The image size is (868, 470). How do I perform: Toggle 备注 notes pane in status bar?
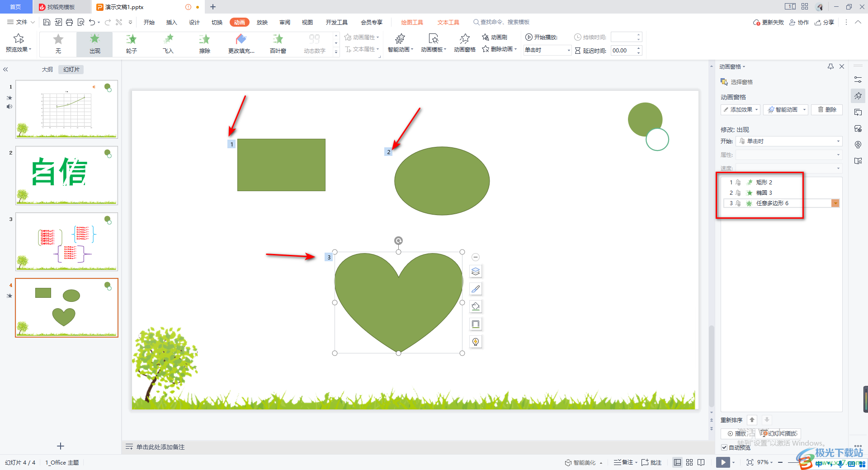coord(625,462)
